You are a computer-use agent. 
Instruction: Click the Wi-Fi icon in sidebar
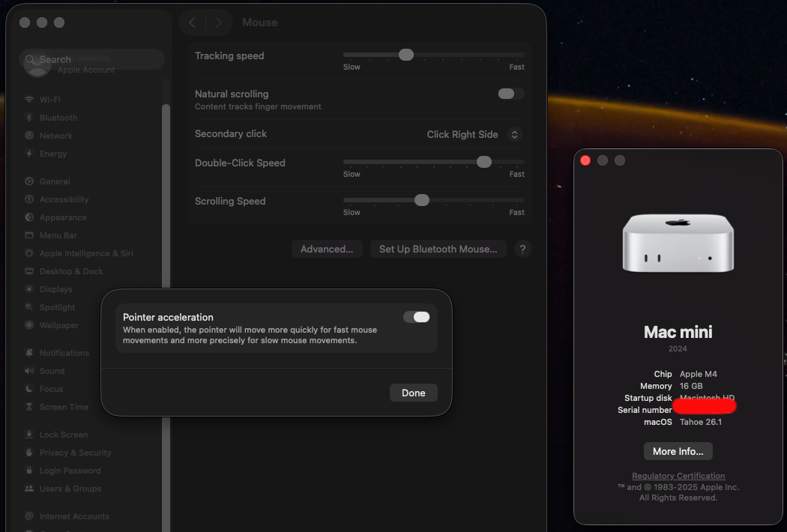[x=29, y=100]
